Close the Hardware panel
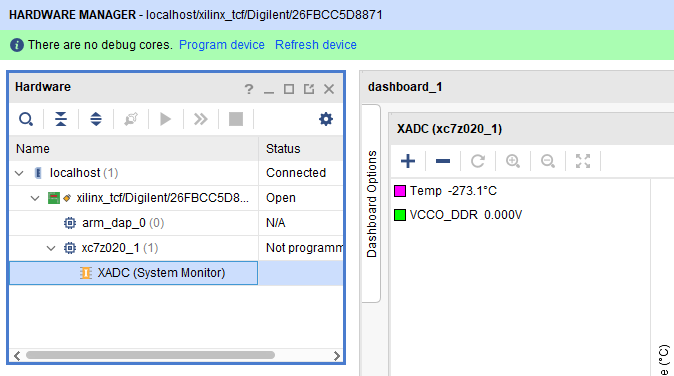The width and height of the screenshot is (674, 376). [329, 89]
